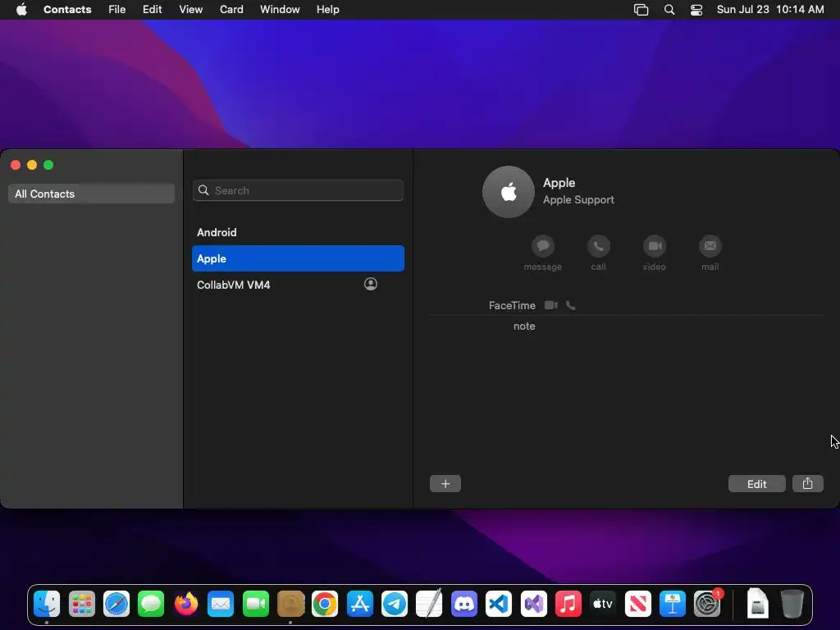Click the Search contacts field
Image resolution: width=840 pixels, height=630 pixels.
tap(298, 190)
